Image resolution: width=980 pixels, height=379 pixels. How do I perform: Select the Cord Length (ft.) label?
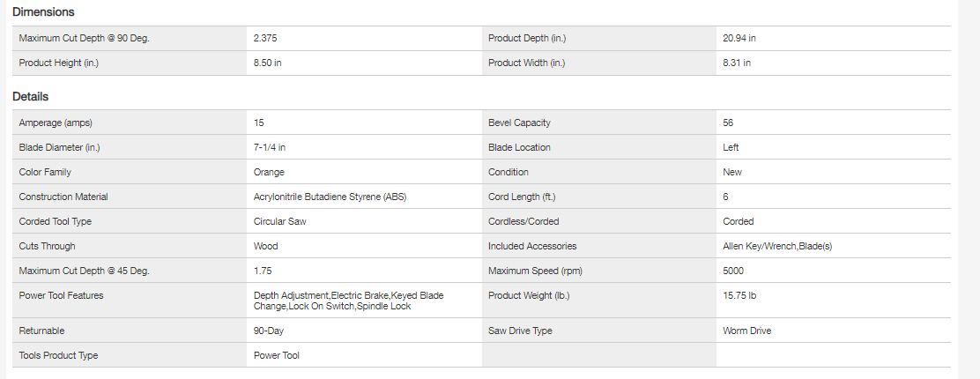(522, 197)
